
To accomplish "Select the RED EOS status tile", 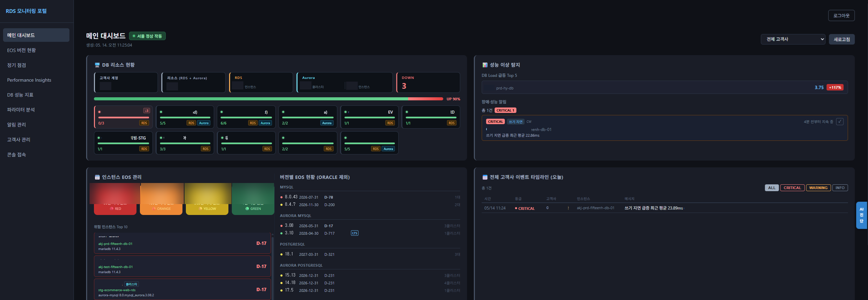I will [x=115, y=199].
